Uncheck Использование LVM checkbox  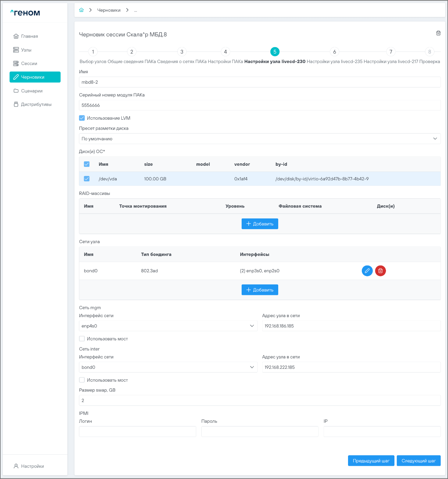pyautogui.click(x=82, y=118)
